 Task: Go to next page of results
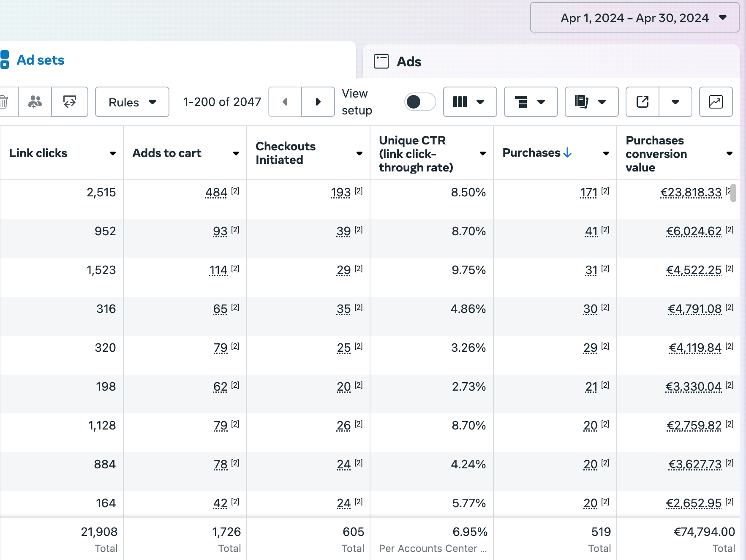318,102
